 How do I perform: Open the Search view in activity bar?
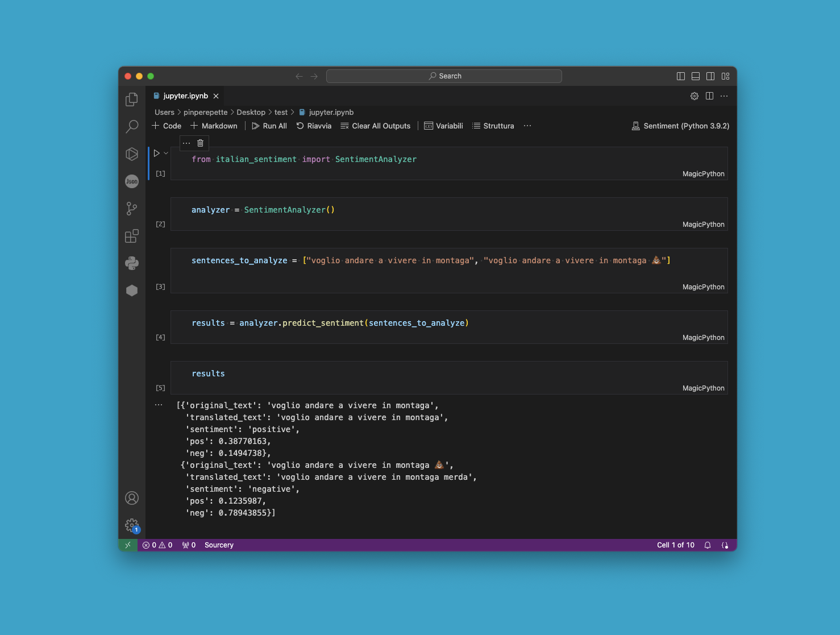pyautogui.click(x=132, y=126)
